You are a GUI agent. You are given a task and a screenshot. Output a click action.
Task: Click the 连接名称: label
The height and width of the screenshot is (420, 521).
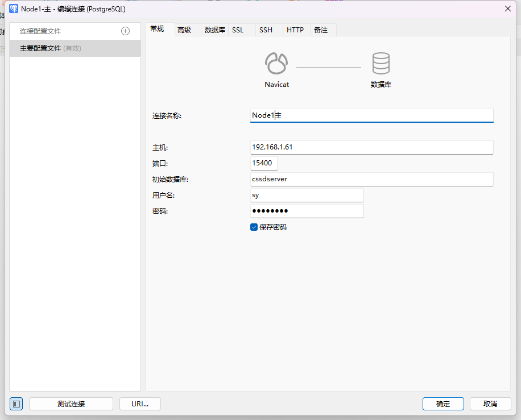click(167, 116)
